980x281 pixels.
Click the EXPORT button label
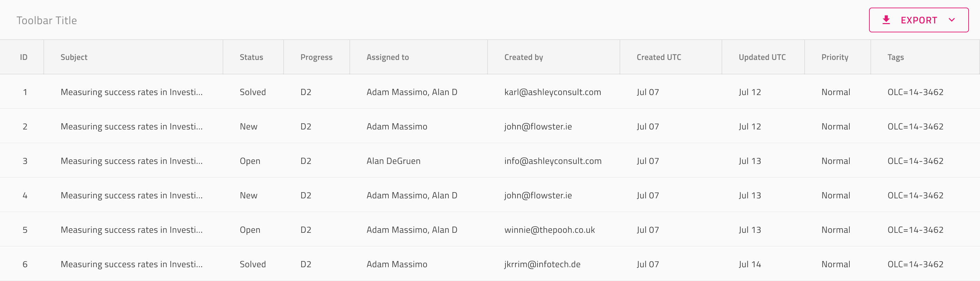point(919,20)
